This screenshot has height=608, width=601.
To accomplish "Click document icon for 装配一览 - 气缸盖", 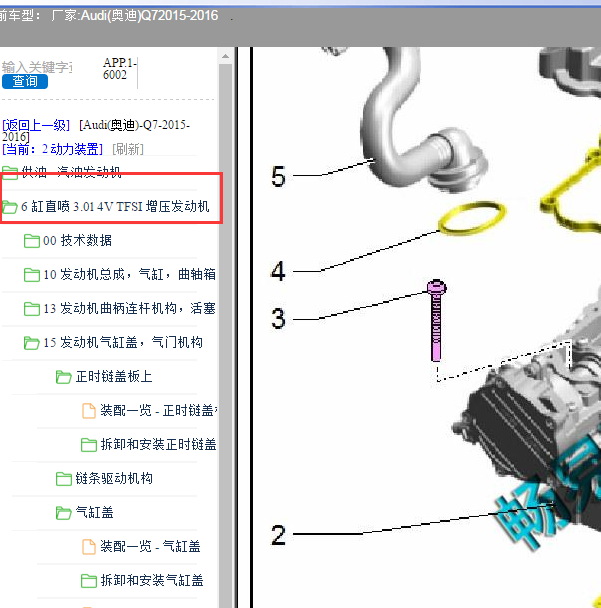I will coord(89,547).
